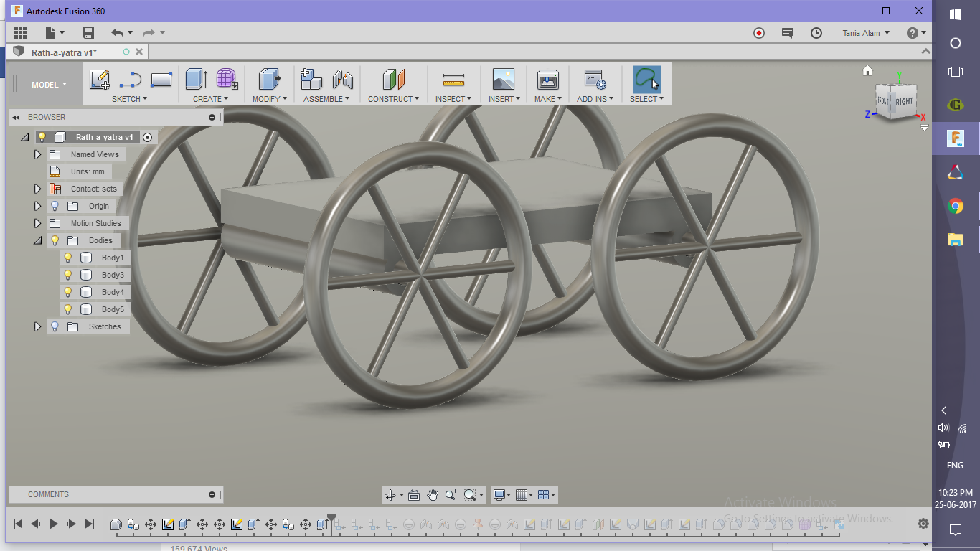Image resolution: width=980 pixels, height=551 pixels.
Task: Play the design timeline
Action: click(53, 524)
